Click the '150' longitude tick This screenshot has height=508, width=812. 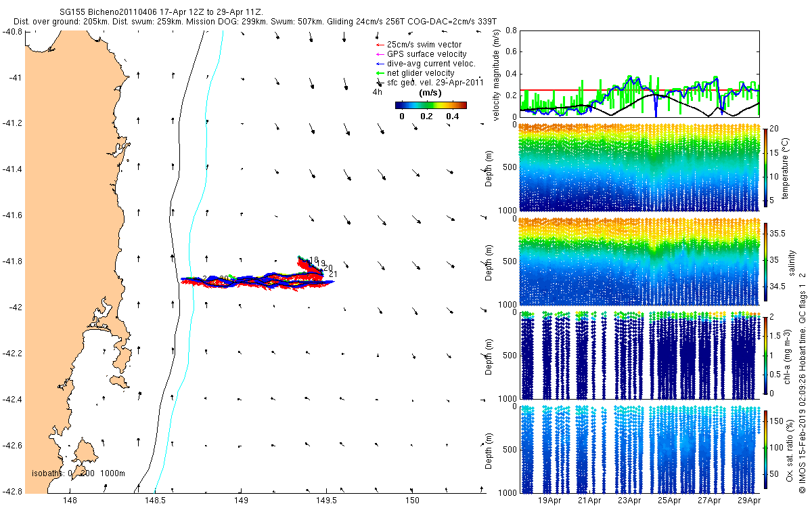click(413, 501)
